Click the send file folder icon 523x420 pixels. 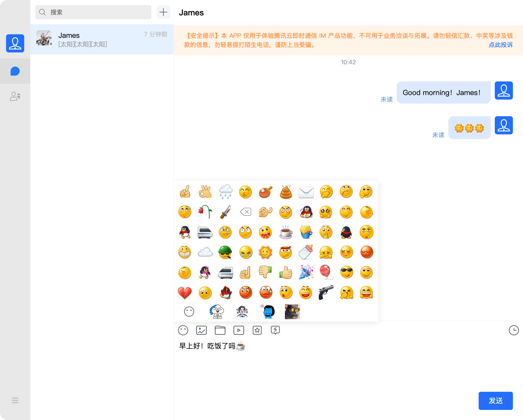coord(220,330)
